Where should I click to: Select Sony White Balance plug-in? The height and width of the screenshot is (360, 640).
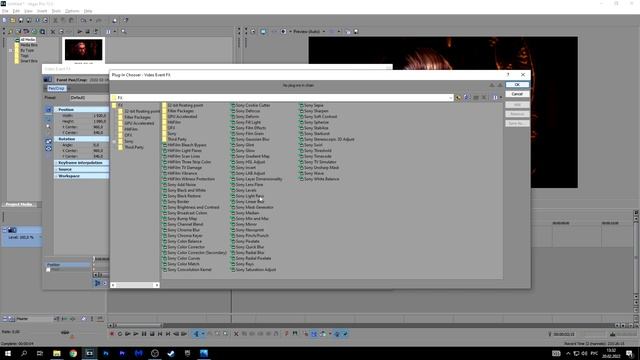319,179
